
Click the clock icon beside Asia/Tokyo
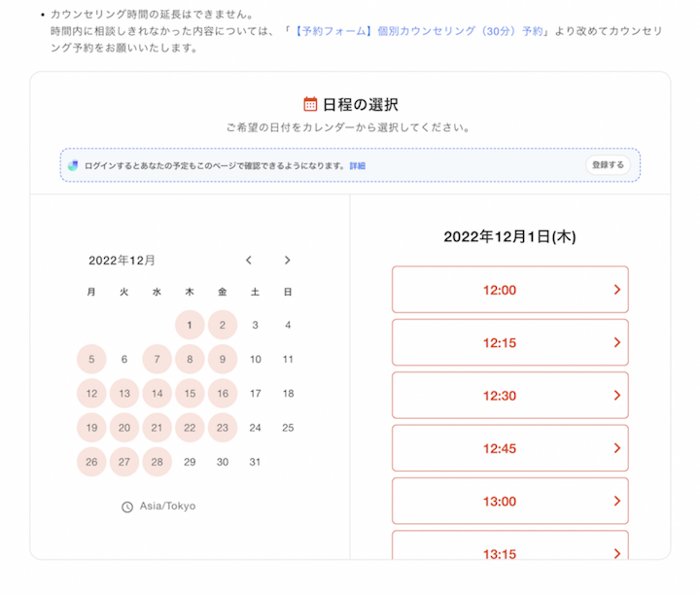click(127, 507)
